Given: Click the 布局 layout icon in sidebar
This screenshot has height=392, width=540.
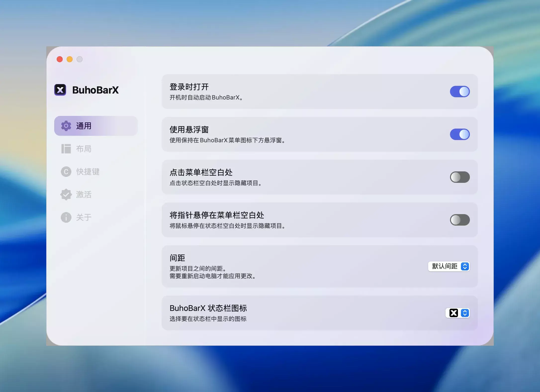Looking at the screenshot, I should tap(66, 149).
